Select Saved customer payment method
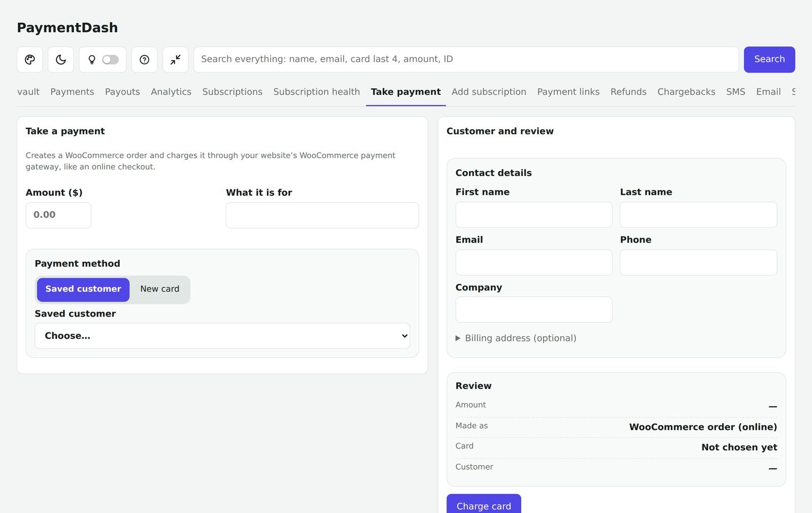Viewport: 812px width, 513px height. pos(83,289)
